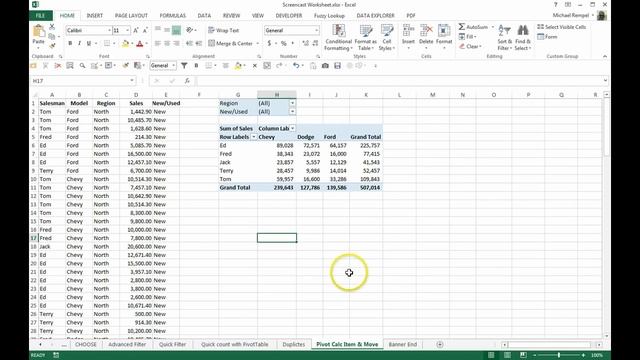
Task: Add a new sheet with plus icon
Action: point(440,344)
